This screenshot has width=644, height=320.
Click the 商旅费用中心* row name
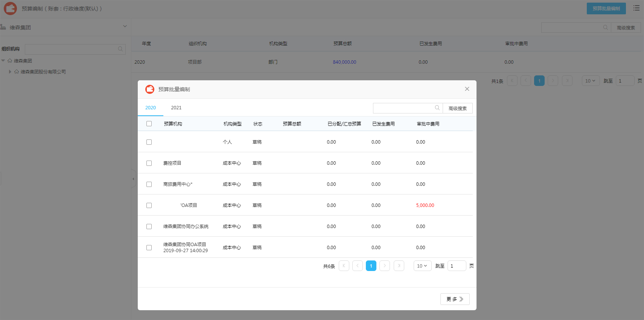[x=178, y=184]
